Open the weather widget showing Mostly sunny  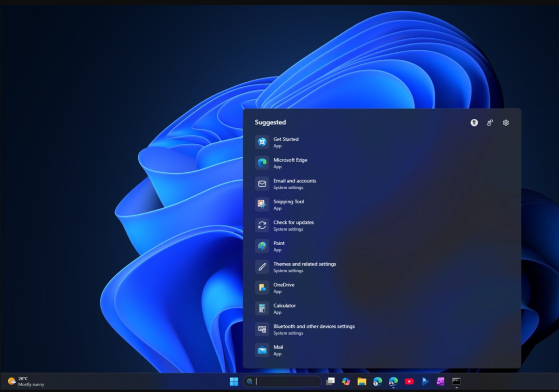click(26, 381)
